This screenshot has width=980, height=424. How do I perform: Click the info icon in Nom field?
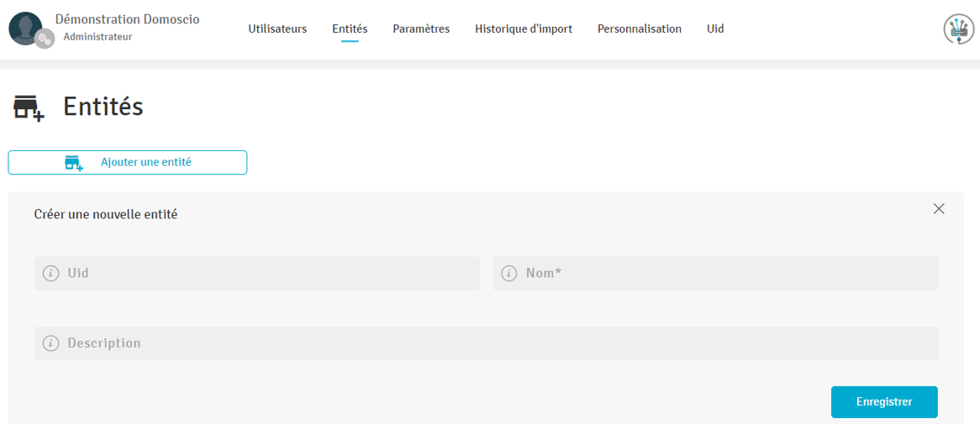tap(508, 274)
